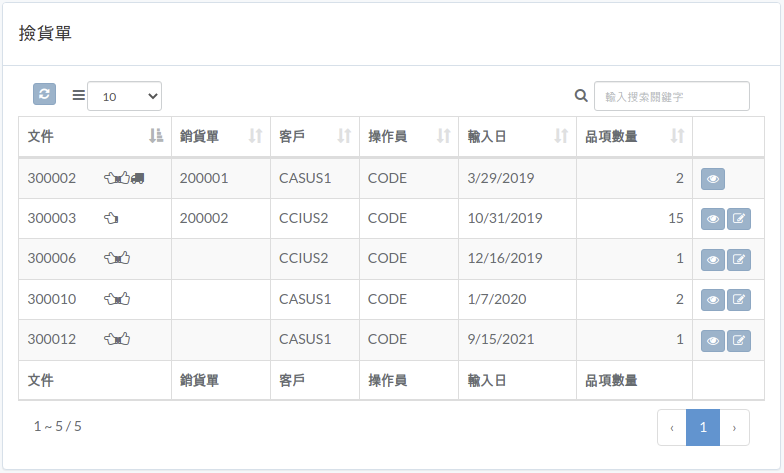Sort by 文件 column
784x473 pixels.
(95, 136)
